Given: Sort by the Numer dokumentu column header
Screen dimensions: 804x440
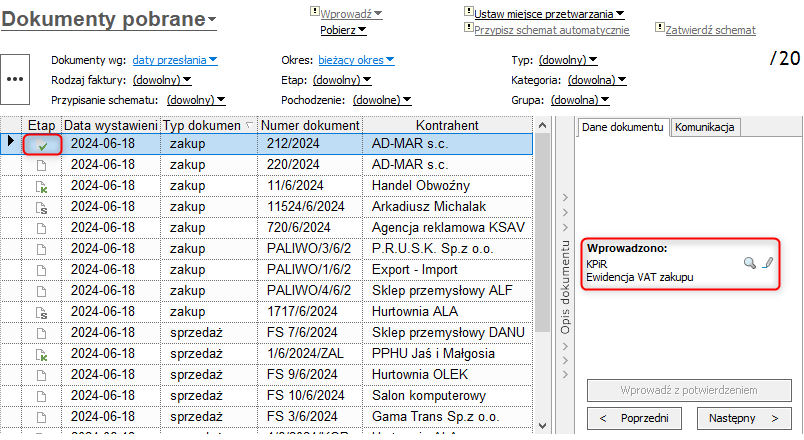Looking at the screenshot, I should point(310,125).
